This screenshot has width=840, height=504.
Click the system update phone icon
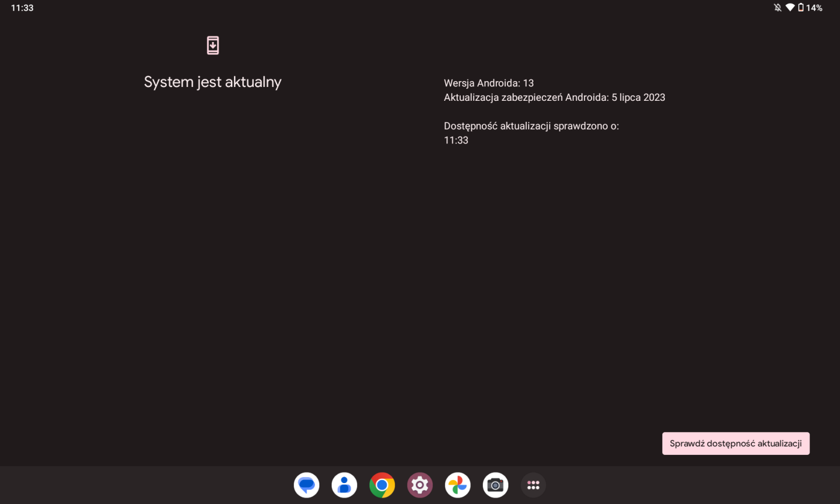pyautogui.click(x=213, y=46)
